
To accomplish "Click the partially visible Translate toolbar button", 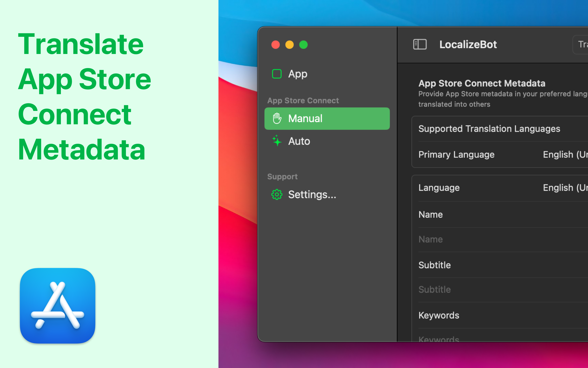I will [x=581, y=45].
